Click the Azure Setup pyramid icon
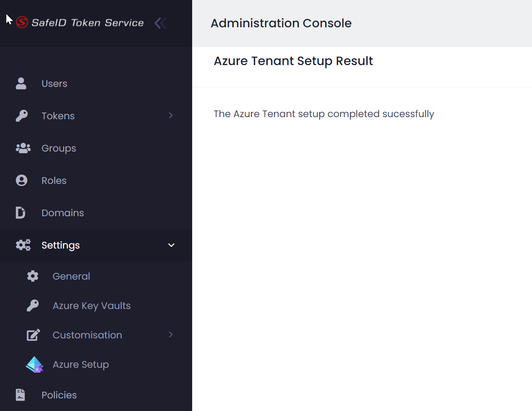 [x=34, y=364]
